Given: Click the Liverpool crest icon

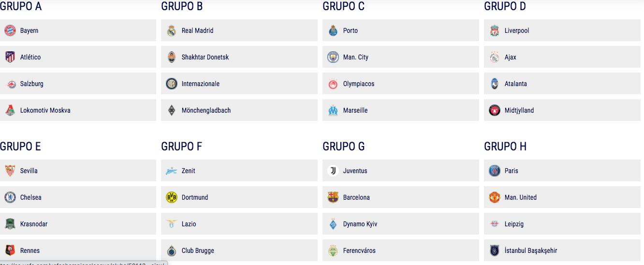Looking at the screenshot, I should pyautogui.click(x=495, y=30).
